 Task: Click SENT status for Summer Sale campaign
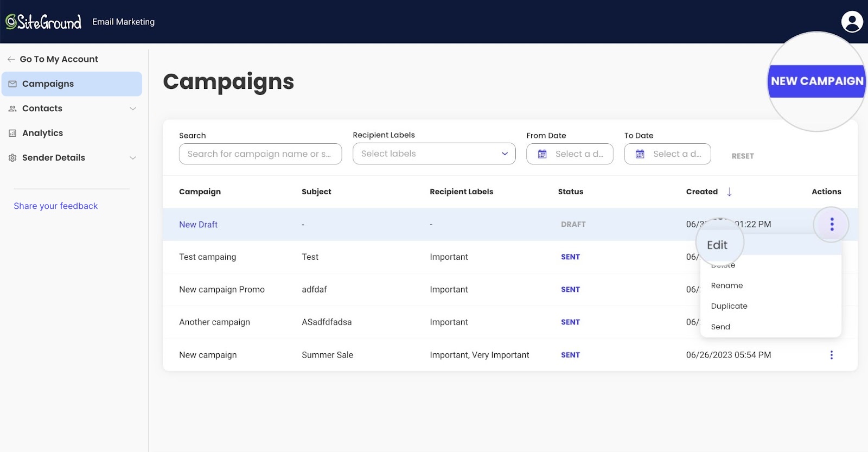(x=571, y=355)
